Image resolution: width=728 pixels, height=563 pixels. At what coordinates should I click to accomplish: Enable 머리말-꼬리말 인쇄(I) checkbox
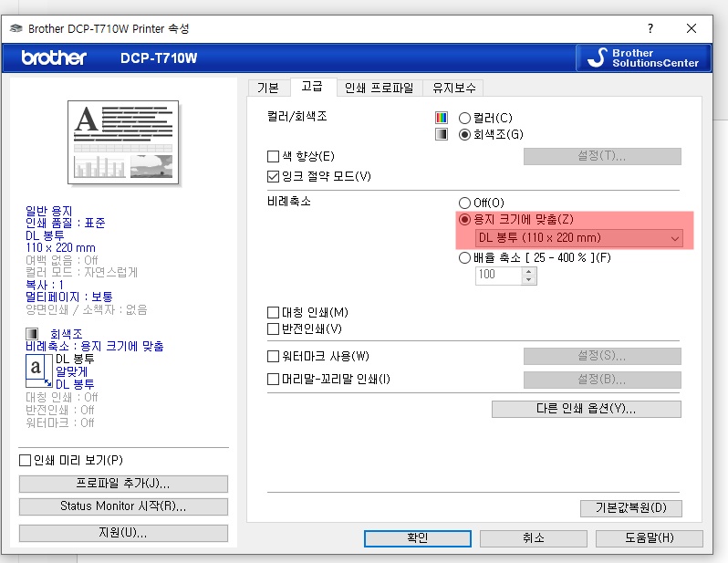[273, 380]
